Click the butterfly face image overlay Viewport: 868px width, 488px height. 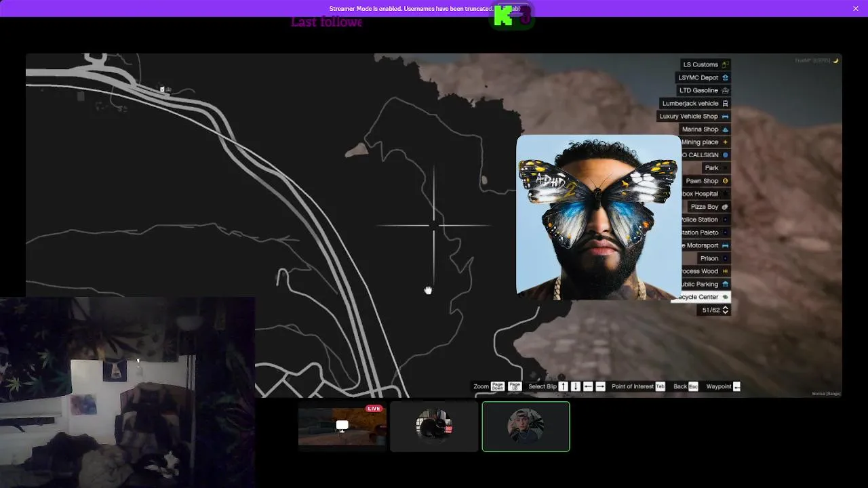(x=599, y=217)
